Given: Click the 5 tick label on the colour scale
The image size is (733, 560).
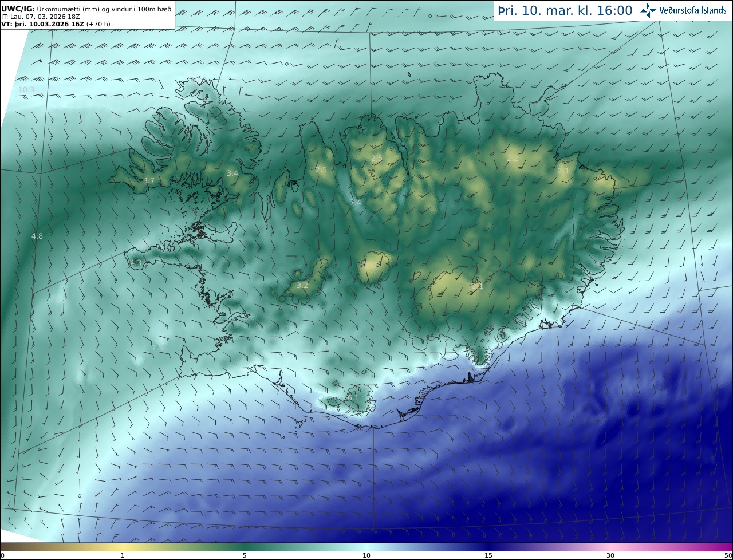Looking at the screenshot, I should pos(245,555).
